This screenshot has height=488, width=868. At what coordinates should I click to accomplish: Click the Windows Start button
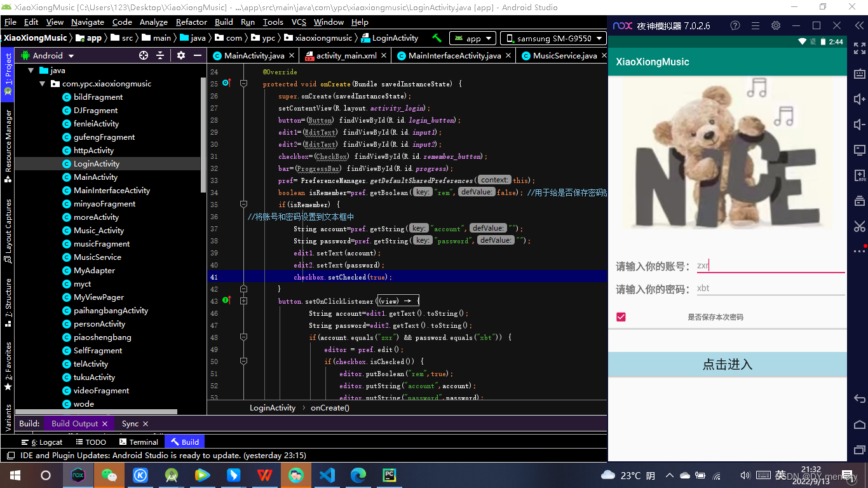coord(15,475)
